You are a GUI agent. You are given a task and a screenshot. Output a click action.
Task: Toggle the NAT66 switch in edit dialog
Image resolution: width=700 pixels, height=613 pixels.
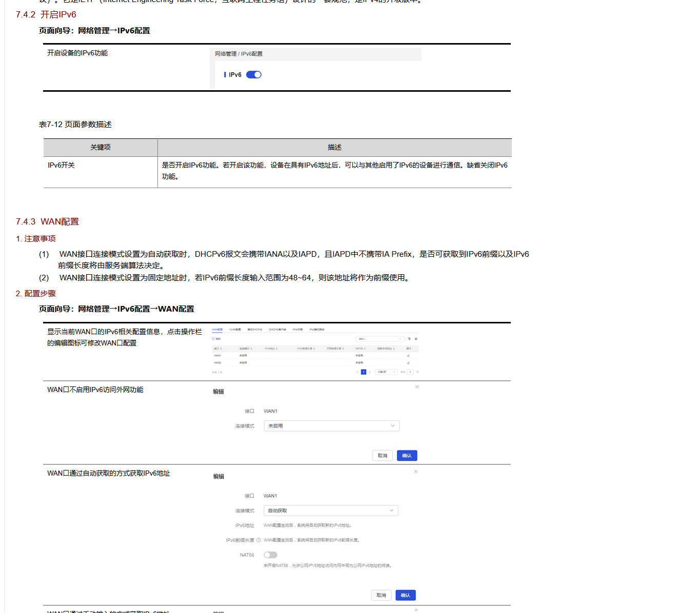coord(270,555)
